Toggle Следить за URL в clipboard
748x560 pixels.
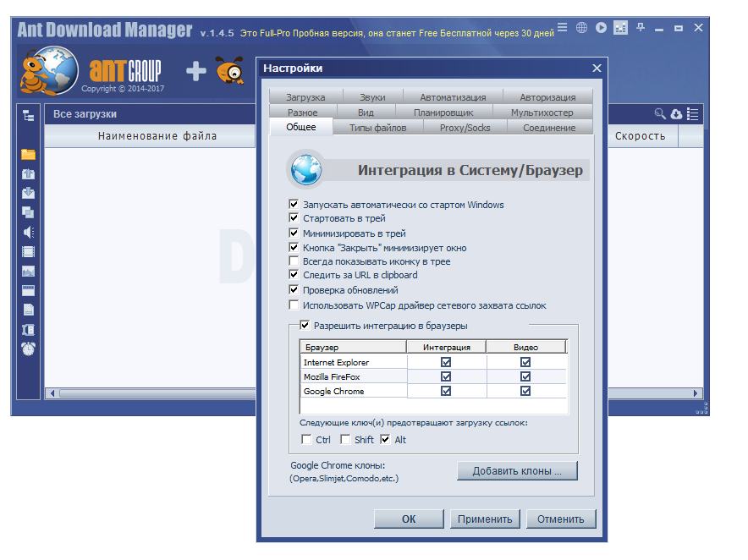[294, 275]
